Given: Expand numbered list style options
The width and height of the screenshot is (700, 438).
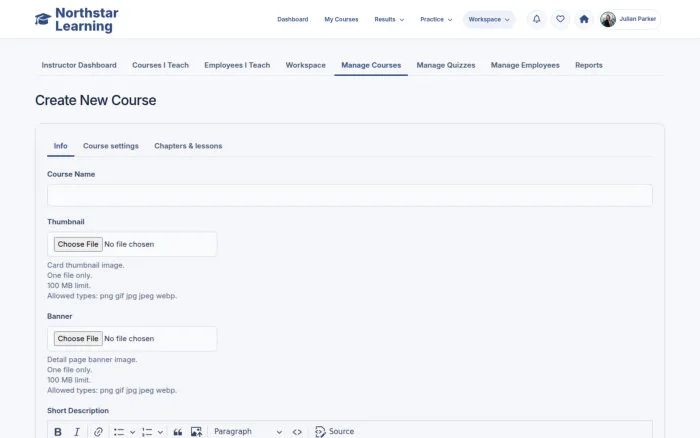Looking at the screenshot, I should 160,432.
